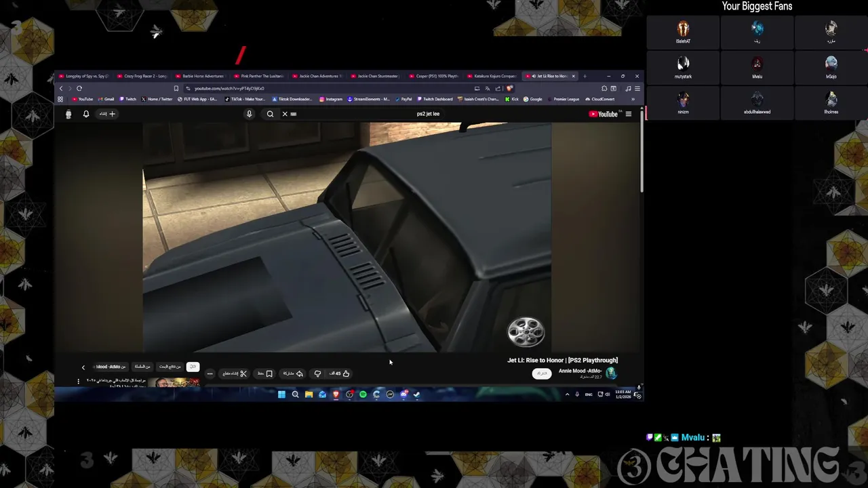
Task: Click the clip scissors button
Action: [235, 373]
